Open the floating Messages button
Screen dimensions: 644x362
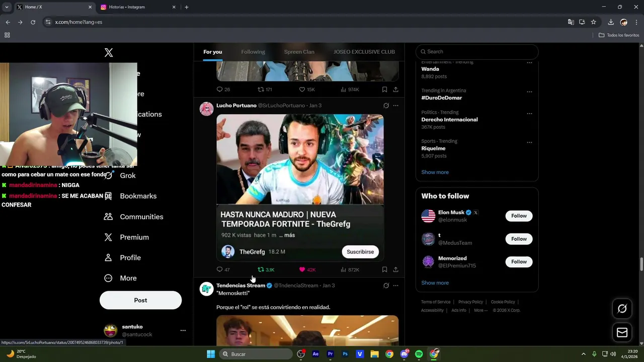pyautogui.click(x=622, y=333)
